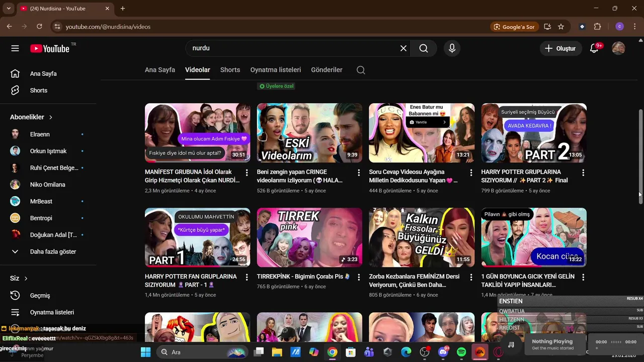Screen dimensions: 644x362
Task: Open MrBeast subscription channel
Action: 48,201
